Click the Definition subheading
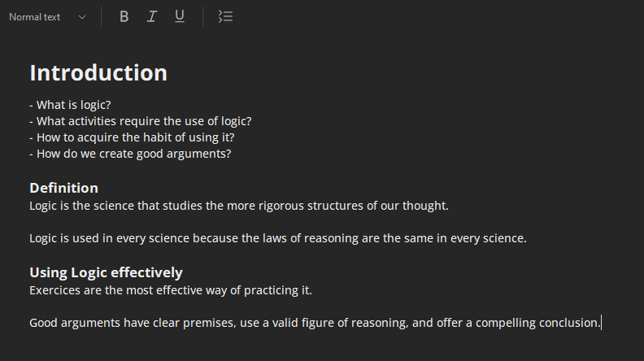644x361 pixels. click(63, 188)
